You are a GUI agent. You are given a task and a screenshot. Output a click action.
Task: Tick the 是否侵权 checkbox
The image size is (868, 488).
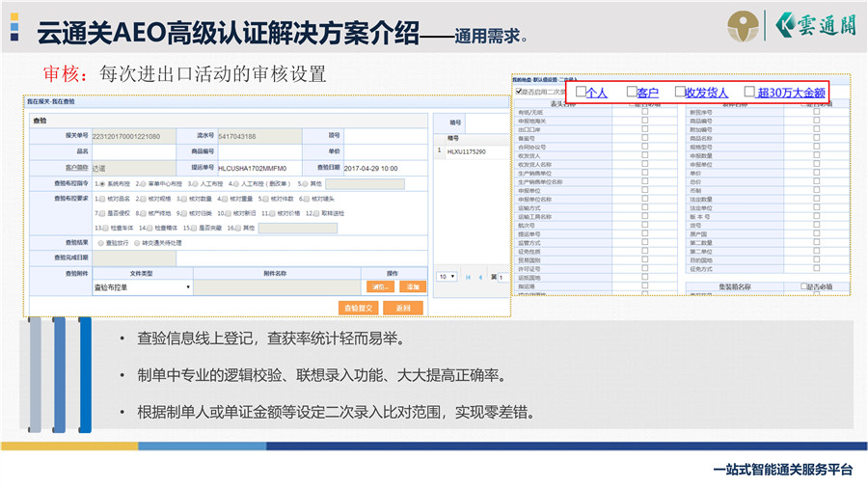point(102,213)
